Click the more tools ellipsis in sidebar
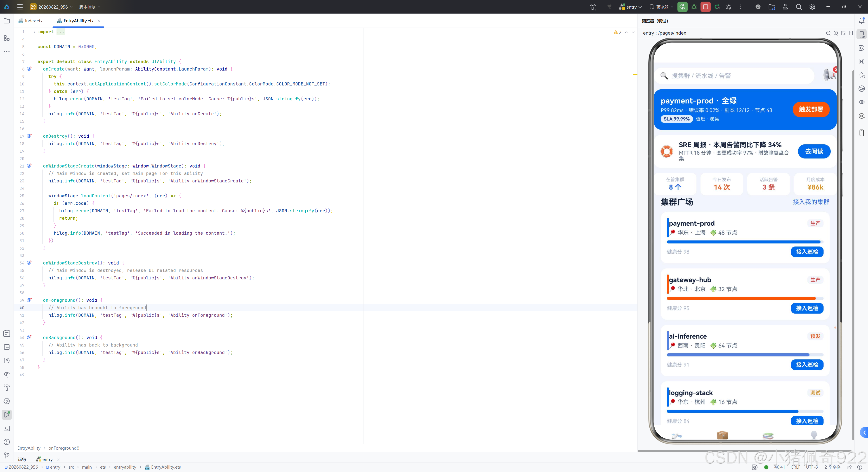The width and height of the screenshot is (868, 472). [x=7, y=52]
